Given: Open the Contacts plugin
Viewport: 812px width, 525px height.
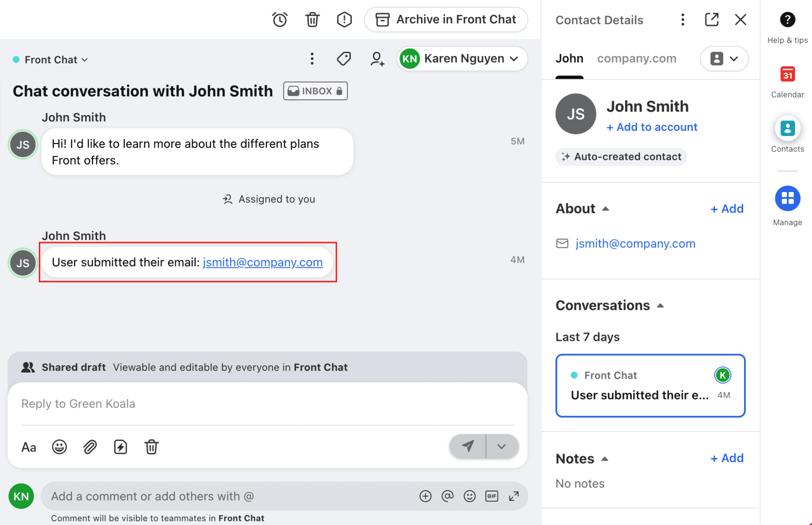Looking at the screenshot, I should click(x=787, y=135).
